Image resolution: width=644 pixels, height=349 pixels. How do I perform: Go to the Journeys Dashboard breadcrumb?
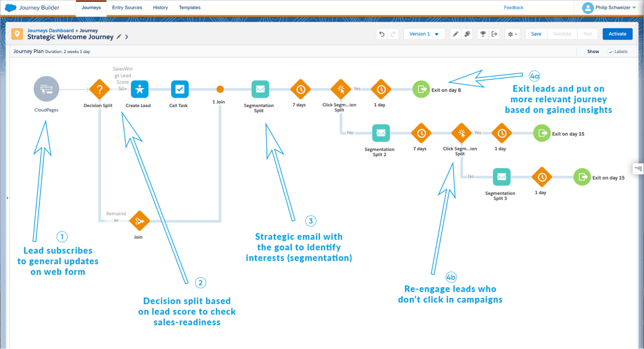pyautogui.click(x=50, y=31)
